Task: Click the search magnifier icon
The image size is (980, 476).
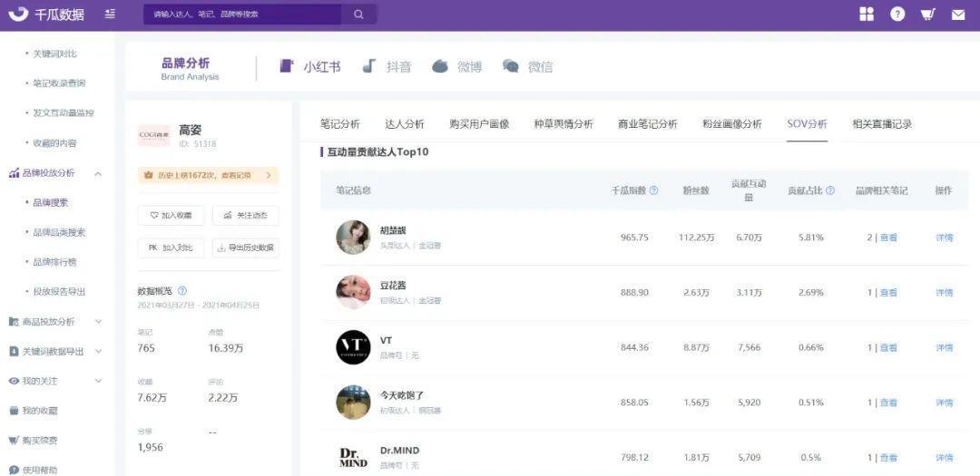Action: [358, 15]
